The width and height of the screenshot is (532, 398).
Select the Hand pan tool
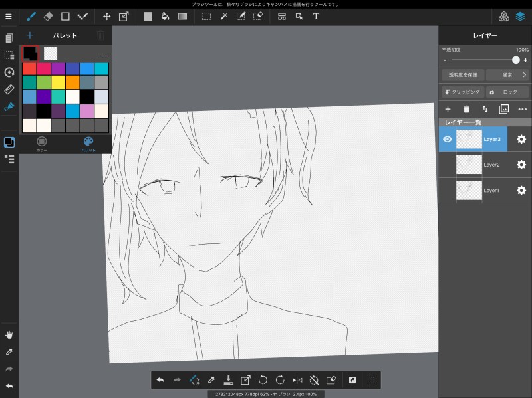pyautogui.click(x=9, y=335)
